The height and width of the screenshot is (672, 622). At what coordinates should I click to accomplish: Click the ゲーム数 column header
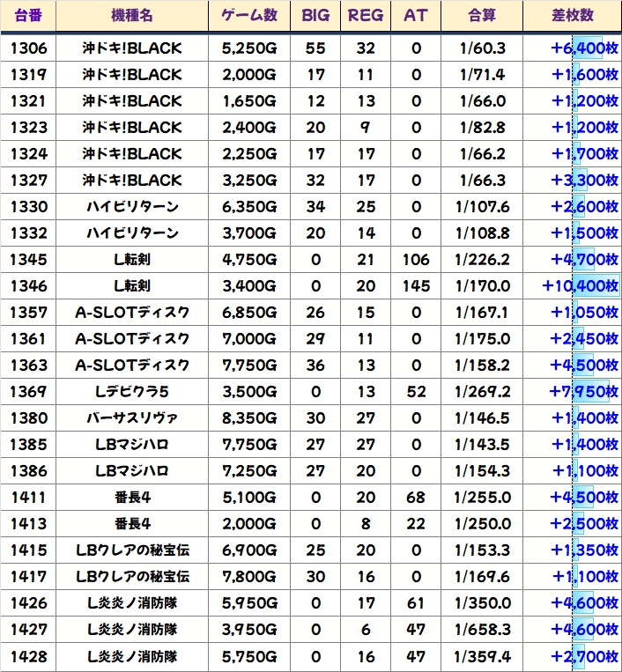click(248, 16)
